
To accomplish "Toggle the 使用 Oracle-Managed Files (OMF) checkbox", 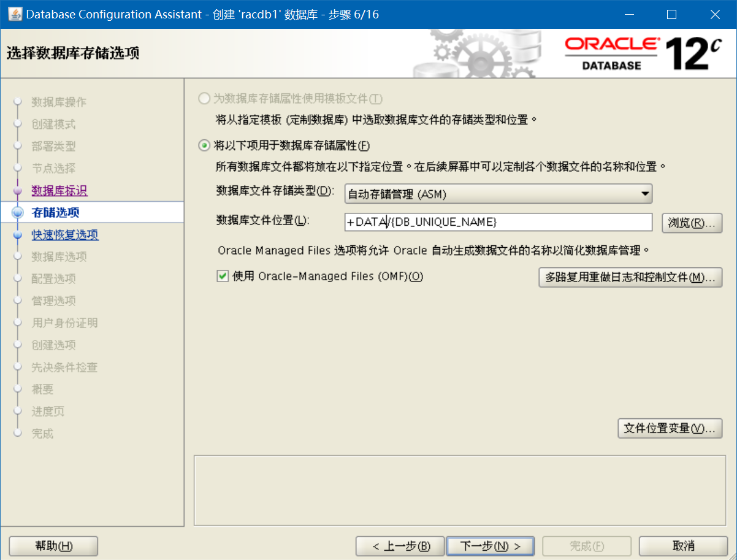I will coord(223,277).
